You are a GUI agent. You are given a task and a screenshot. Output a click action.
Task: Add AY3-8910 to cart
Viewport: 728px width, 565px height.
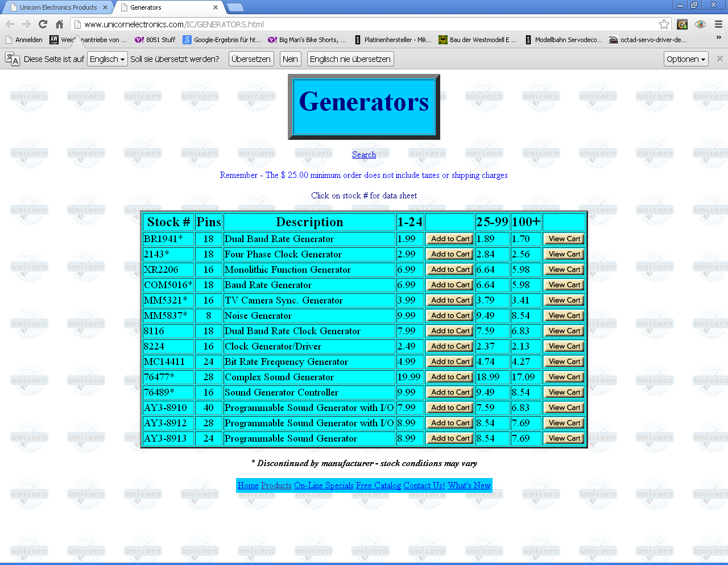(x=450, y=408)
